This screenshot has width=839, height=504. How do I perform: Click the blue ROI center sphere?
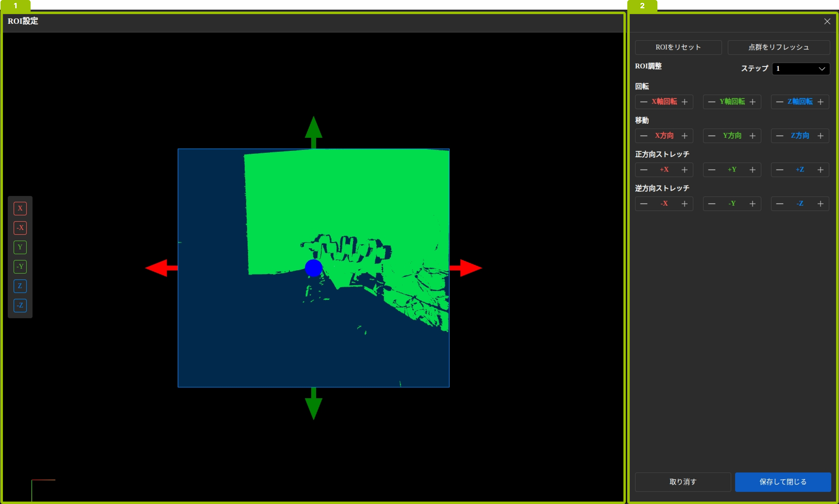313,268
